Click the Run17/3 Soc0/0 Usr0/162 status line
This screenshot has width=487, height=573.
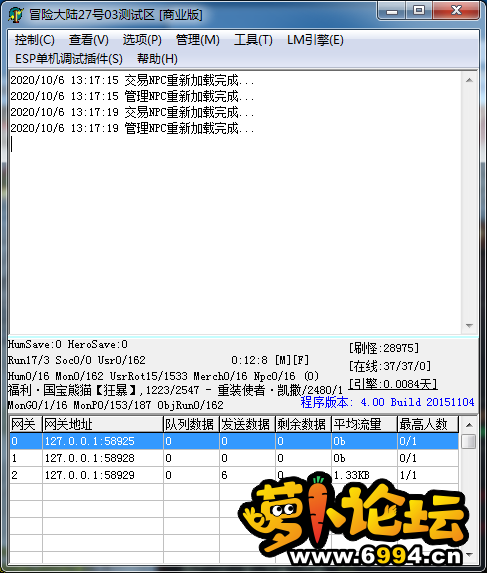[x=77, y=360]
